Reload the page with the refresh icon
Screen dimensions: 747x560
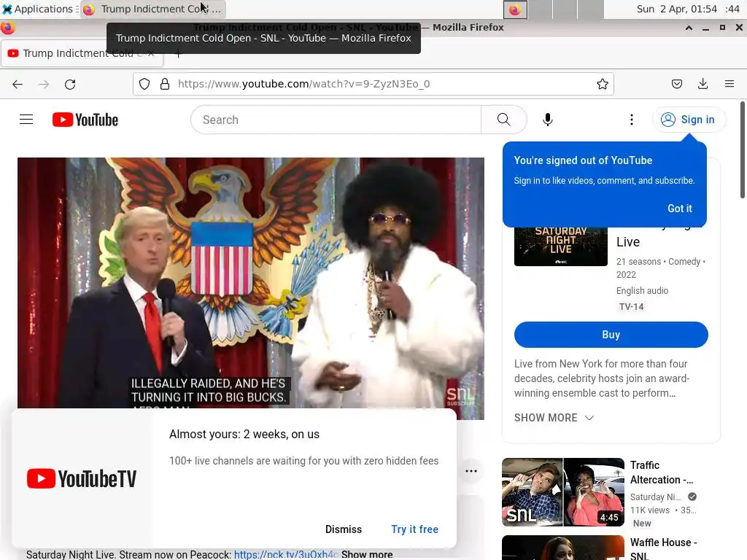coord(70,85)
